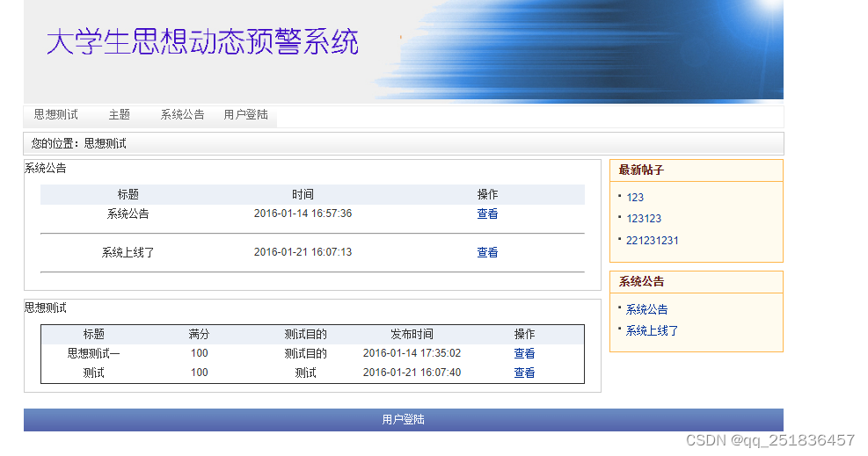Select the sidebar 系统公告 panel heading
The image size is (868, 456).
point(641,282)
